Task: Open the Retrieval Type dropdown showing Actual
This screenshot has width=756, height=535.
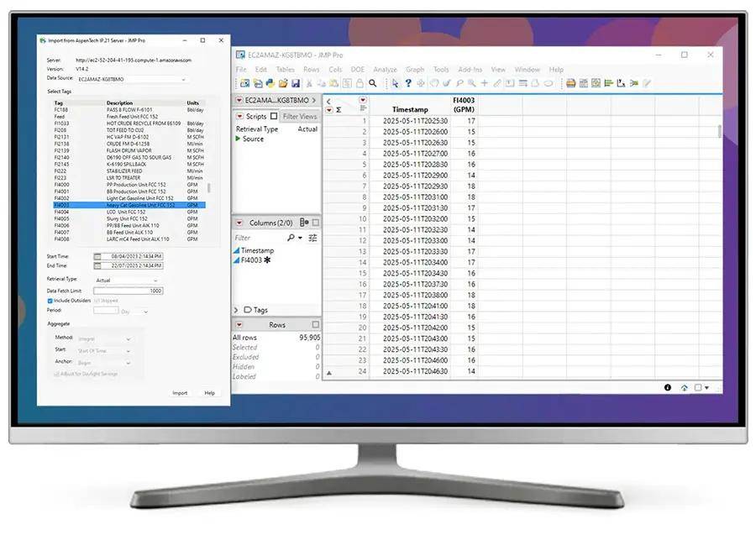Action: pyautogui.click(x=155, y=280)
